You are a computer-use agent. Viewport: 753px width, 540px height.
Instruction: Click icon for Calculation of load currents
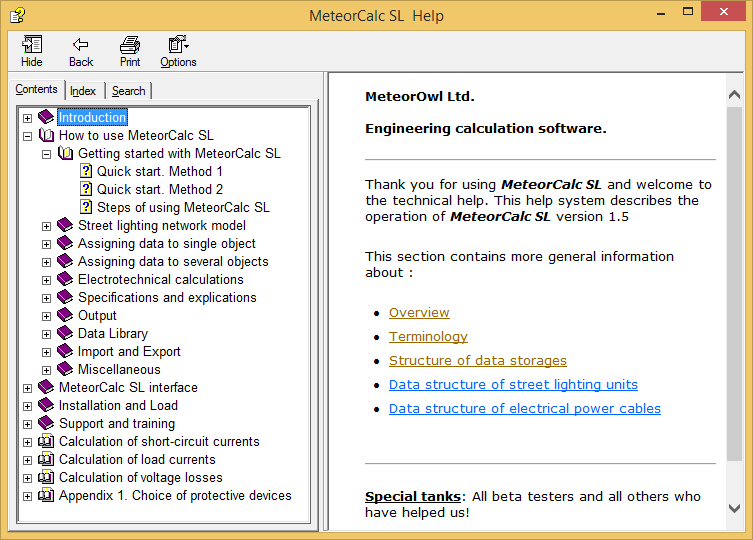pyautogui.click(x=46, y=459)
